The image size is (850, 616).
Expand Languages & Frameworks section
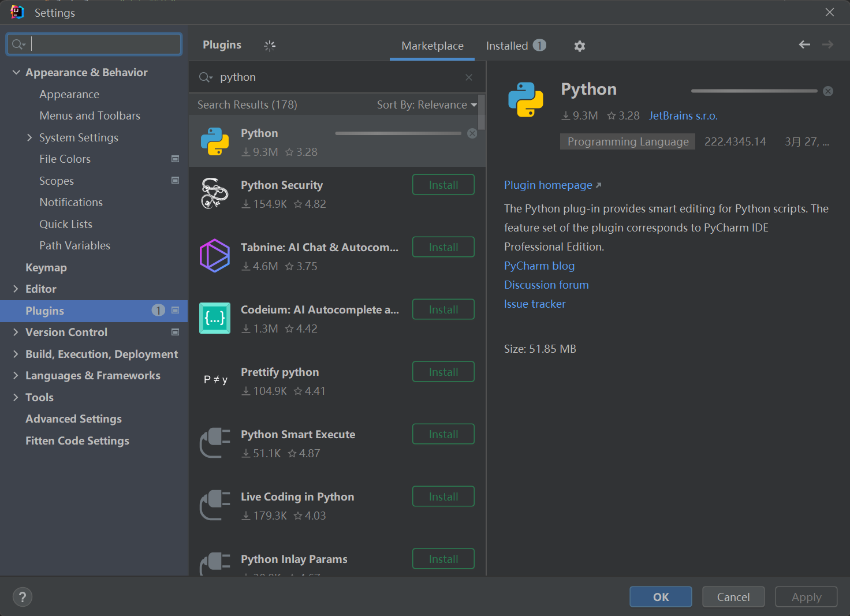16,375
